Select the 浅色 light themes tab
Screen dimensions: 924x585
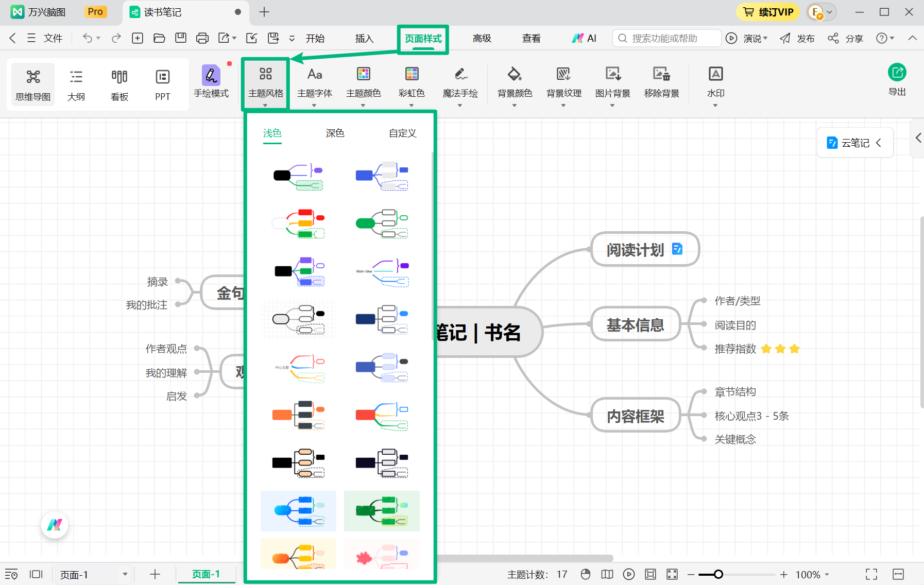[272, 133]
